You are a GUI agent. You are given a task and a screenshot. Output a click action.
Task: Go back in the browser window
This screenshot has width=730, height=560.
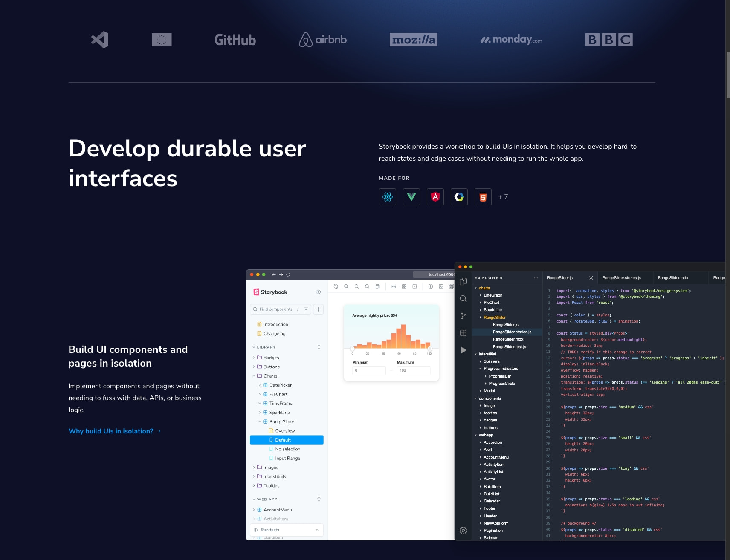tap(274, 275)
